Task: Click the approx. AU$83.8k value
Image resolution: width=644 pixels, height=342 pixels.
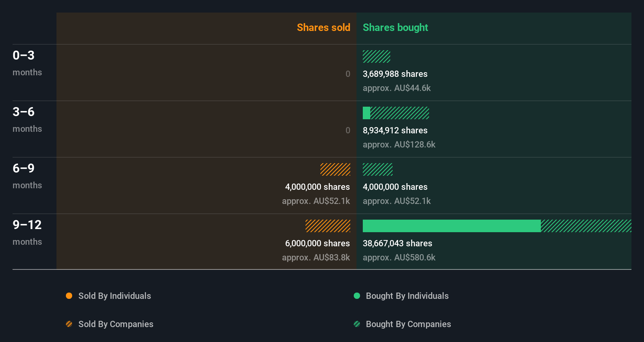Action: [x=316, y=257]
